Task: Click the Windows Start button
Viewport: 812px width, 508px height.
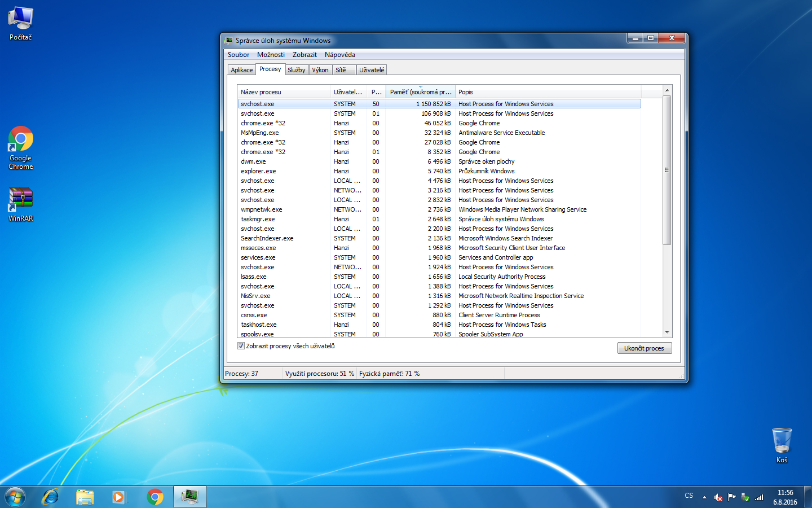Action: (15, 497)
